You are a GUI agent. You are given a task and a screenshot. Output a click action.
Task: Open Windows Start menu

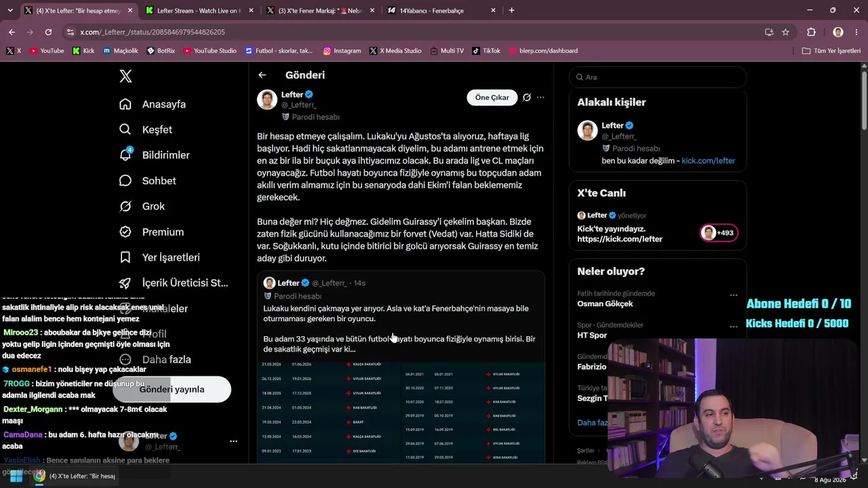[x=16, y=476]
